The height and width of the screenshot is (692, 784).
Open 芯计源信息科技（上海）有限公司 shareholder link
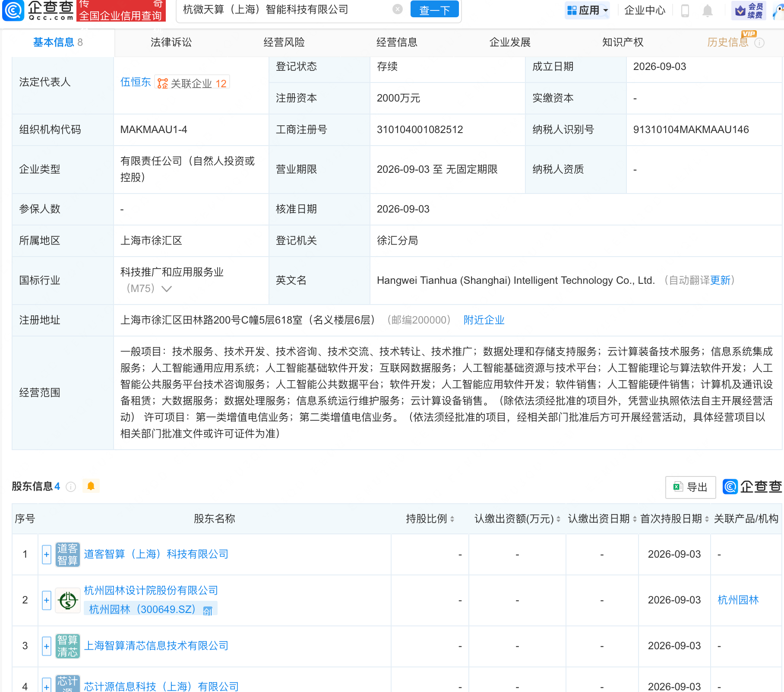tap(161, 686)
